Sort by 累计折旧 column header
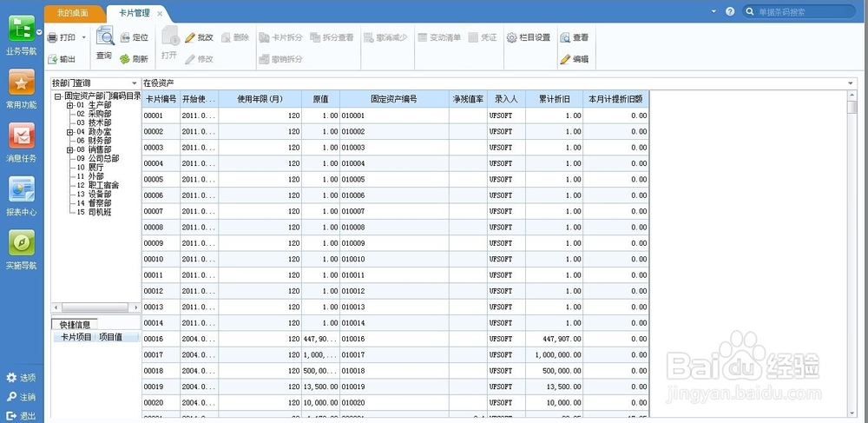Image resolution: width=868 pixels, height=423 pixels. pyautogui.click(x=554, y=99)
